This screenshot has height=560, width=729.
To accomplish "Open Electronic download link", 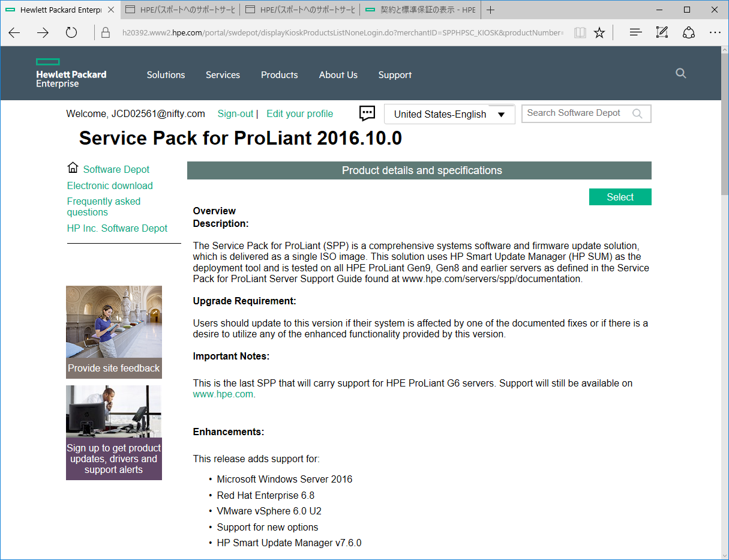I will tap(110, 185).
